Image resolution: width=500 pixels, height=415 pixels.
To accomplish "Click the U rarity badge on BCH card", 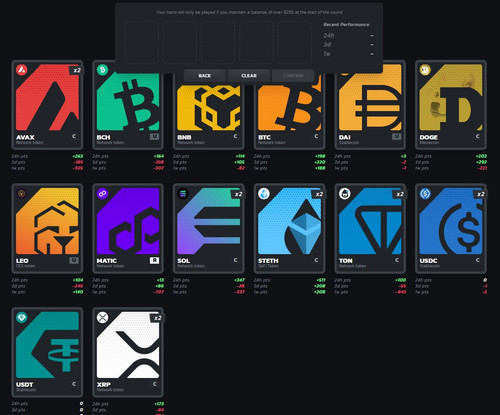I will pyautogui.click(x=154, y=136).
